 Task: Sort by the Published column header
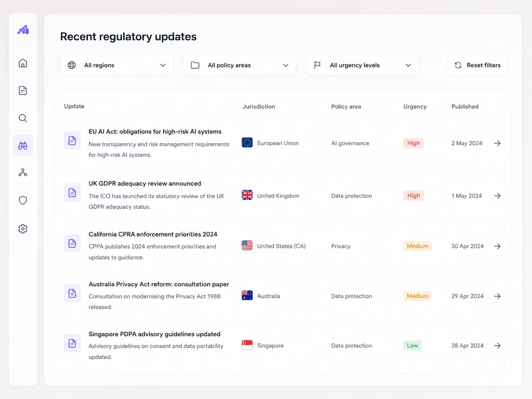point(465,107)
